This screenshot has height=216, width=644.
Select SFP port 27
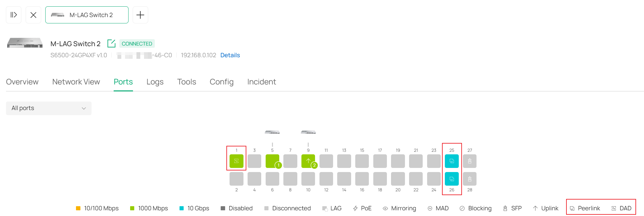point(470,161)
